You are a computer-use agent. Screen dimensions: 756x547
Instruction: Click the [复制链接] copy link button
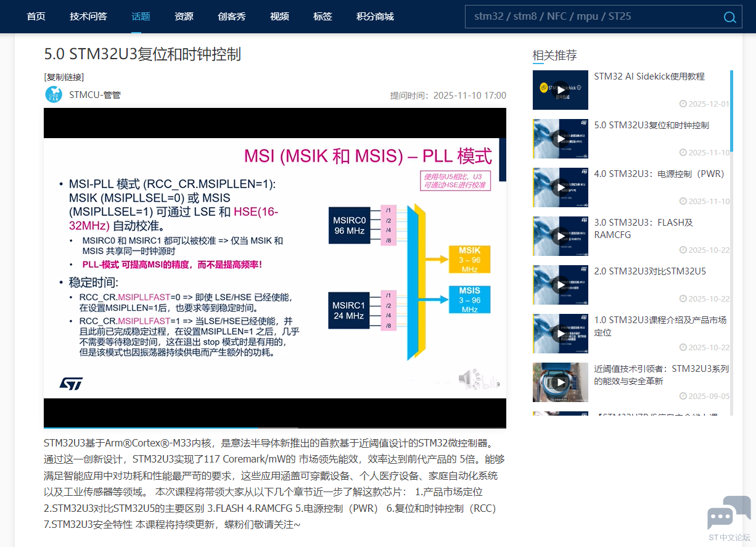(64, 77)
